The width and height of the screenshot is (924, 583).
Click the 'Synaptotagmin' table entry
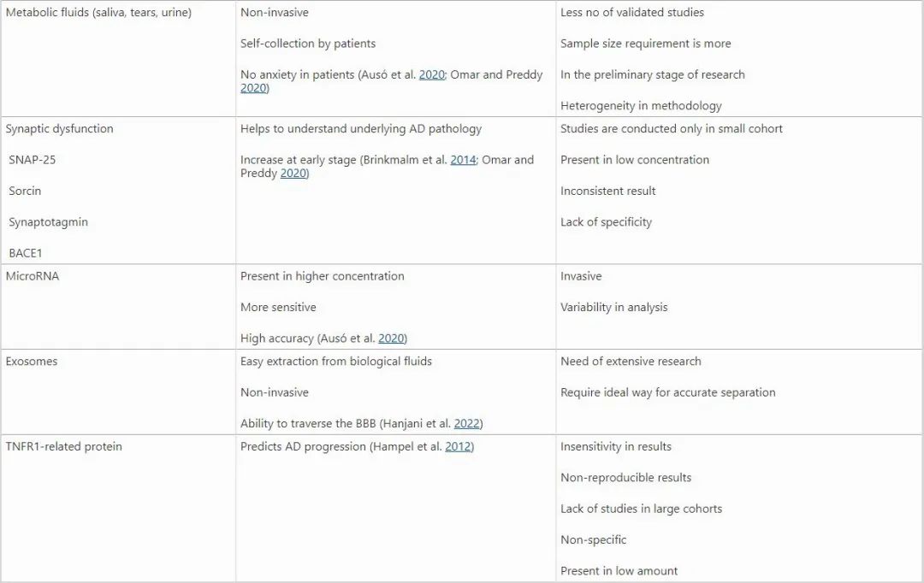pyautogui.click(x=49, y=222)
